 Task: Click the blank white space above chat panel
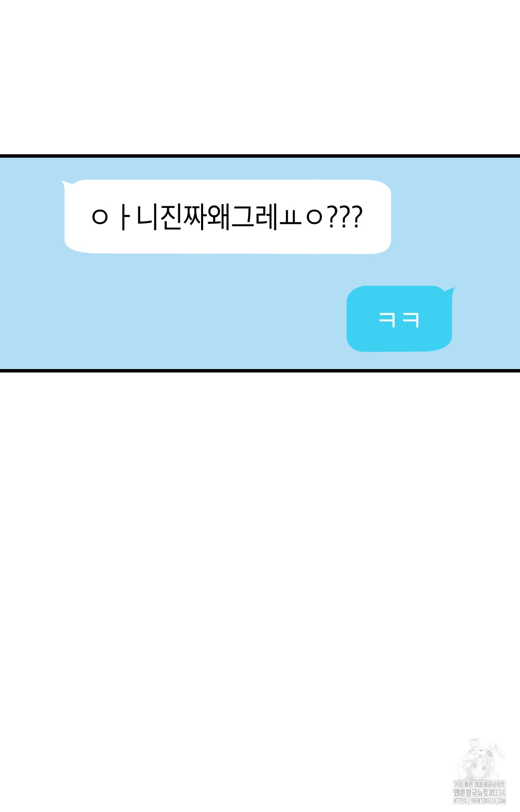260,77
